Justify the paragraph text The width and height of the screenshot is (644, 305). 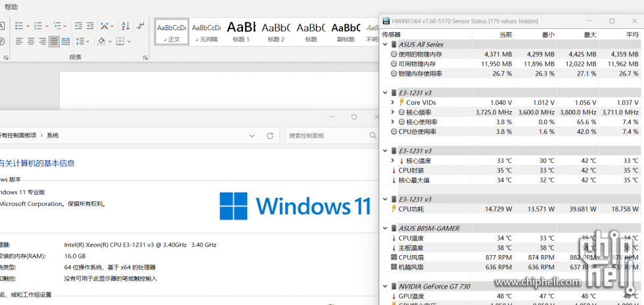(x=54, y=41)
